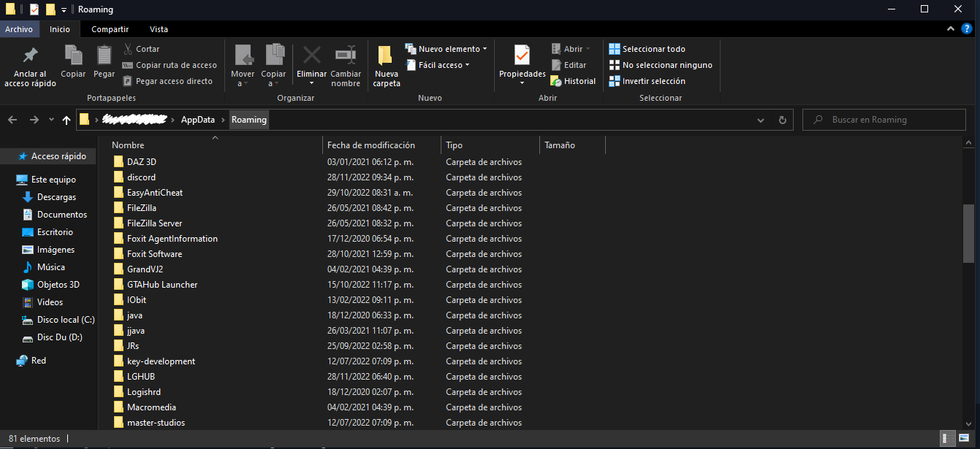Image resolution: width=980 pixels, height=449 pixels.
Task: Refresh the Roaming folder view
Action: click(x=783, y=120)
